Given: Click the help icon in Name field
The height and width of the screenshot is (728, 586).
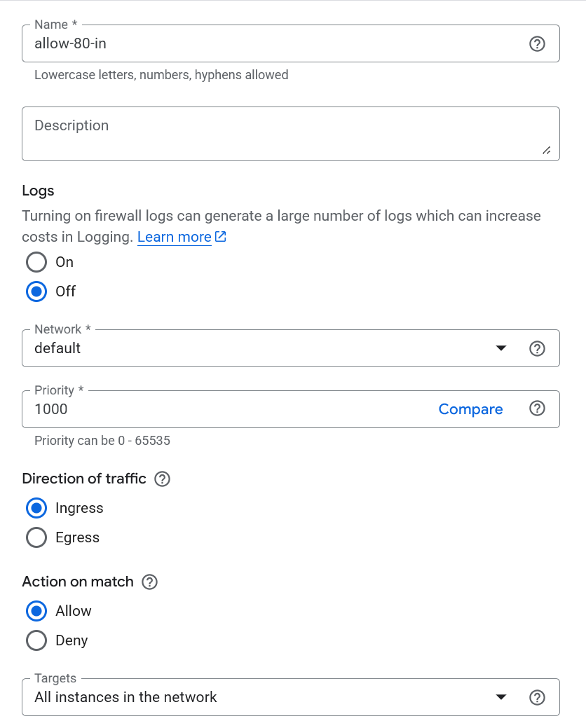Looking at the screenshot, I should point(536,44).
